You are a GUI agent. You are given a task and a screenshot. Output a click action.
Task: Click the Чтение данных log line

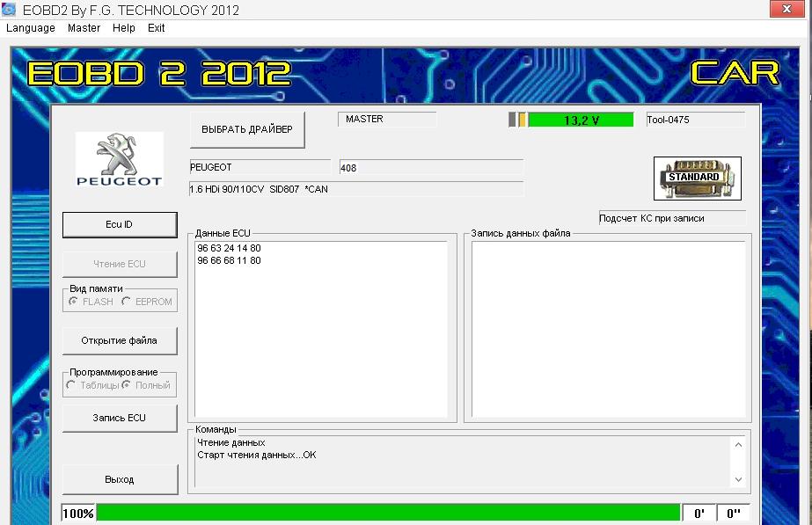point(231,442)
